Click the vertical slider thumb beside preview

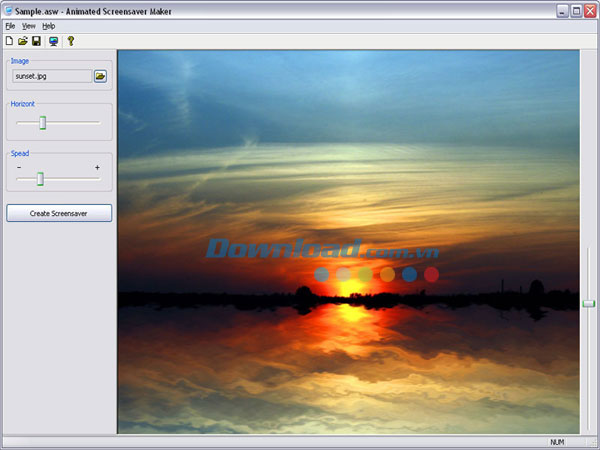coord(589,303)
